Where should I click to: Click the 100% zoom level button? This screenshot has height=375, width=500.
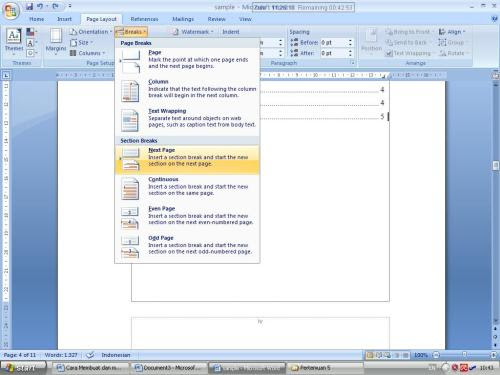420,355
